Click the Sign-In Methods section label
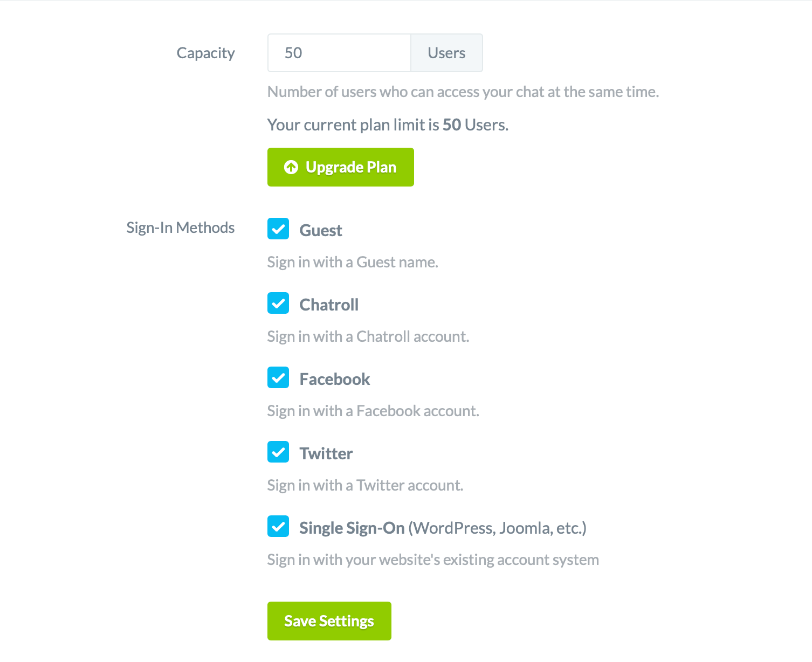812x662 pixels. coord(181,227)
